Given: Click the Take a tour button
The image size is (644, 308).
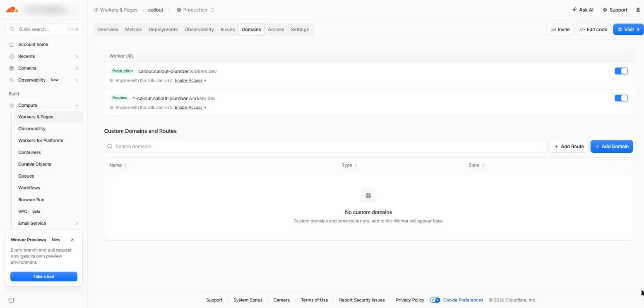Looking at the screenshot, I should tap(44, 277).
